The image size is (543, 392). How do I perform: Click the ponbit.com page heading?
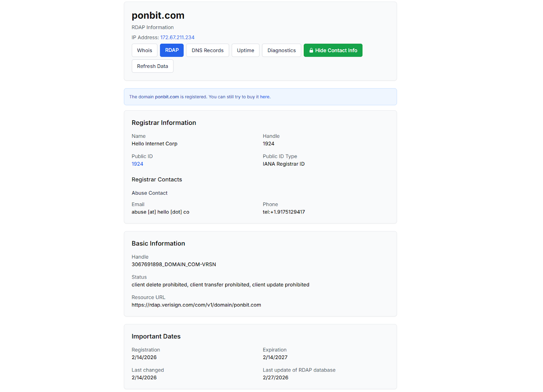[158, 16]
